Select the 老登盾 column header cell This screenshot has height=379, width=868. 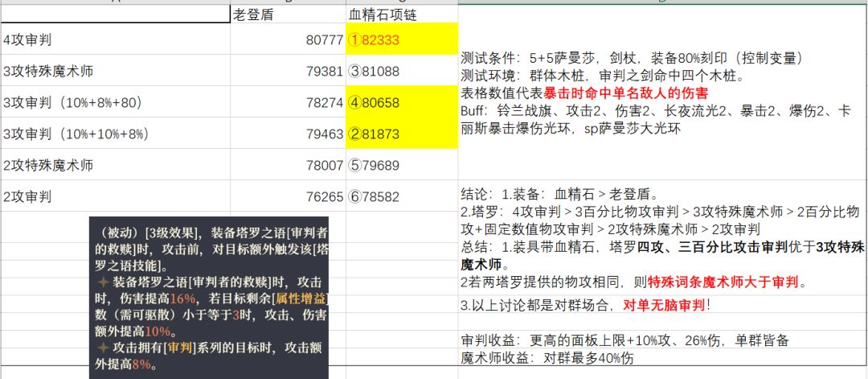tap(288, 15)
